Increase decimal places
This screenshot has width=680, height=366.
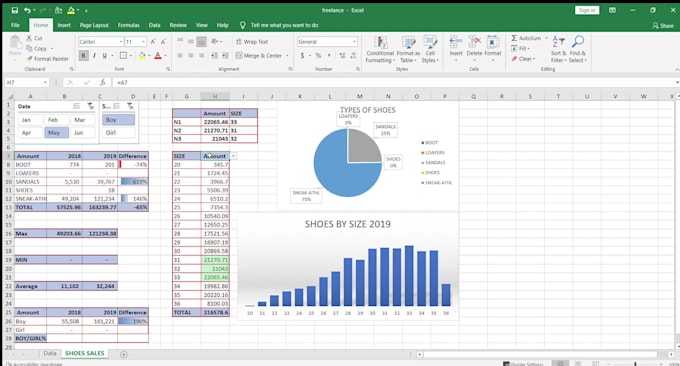(x=342, y=56)
